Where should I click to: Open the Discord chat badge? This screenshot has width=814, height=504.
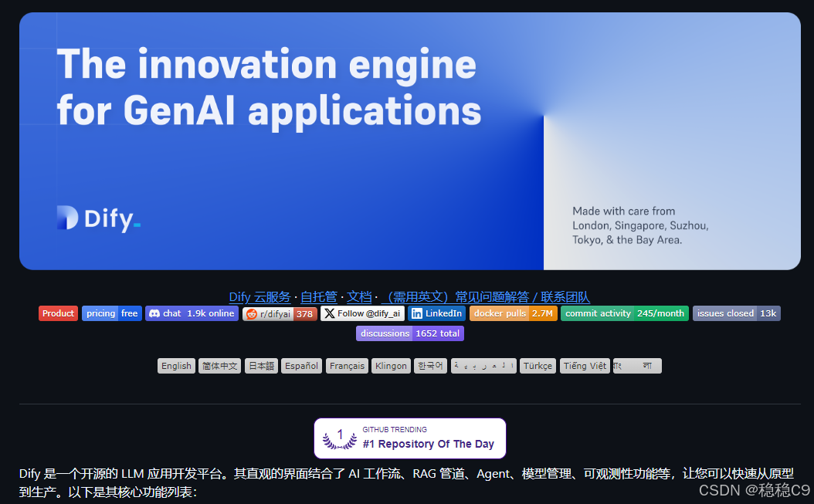pos(192,313)
